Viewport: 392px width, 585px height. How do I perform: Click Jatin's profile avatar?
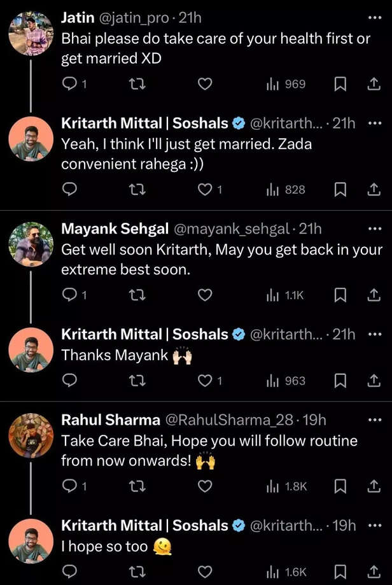tap(31, 33)
